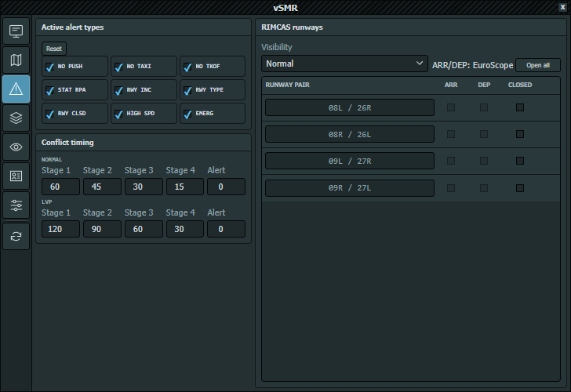
Task: Click the Open all runways button
Action: [538, 65]
